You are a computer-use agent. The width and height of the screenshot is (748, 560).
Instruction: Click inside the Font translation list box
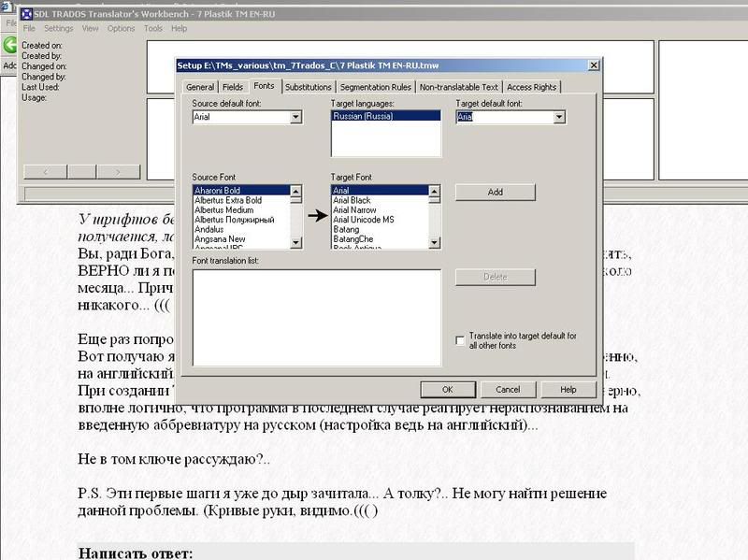tap(317, 318)
